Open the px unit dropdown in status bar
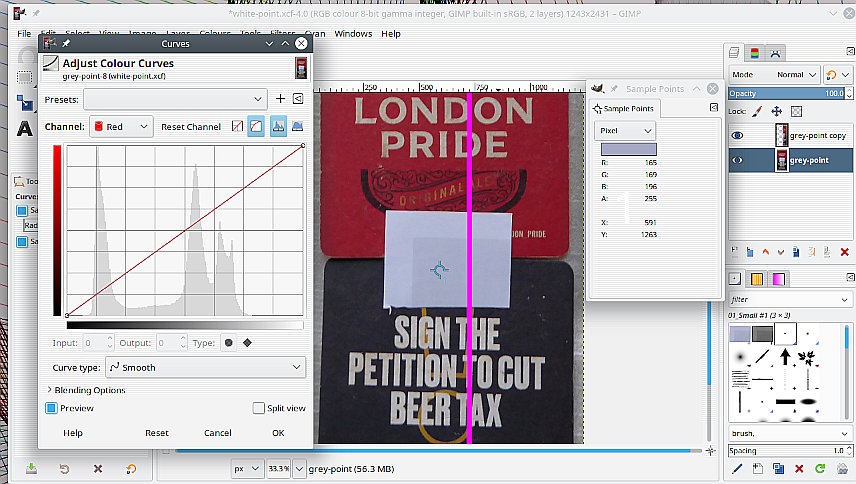Image resolution: width=856 pixels, height=484 pixels. (247, 468)
